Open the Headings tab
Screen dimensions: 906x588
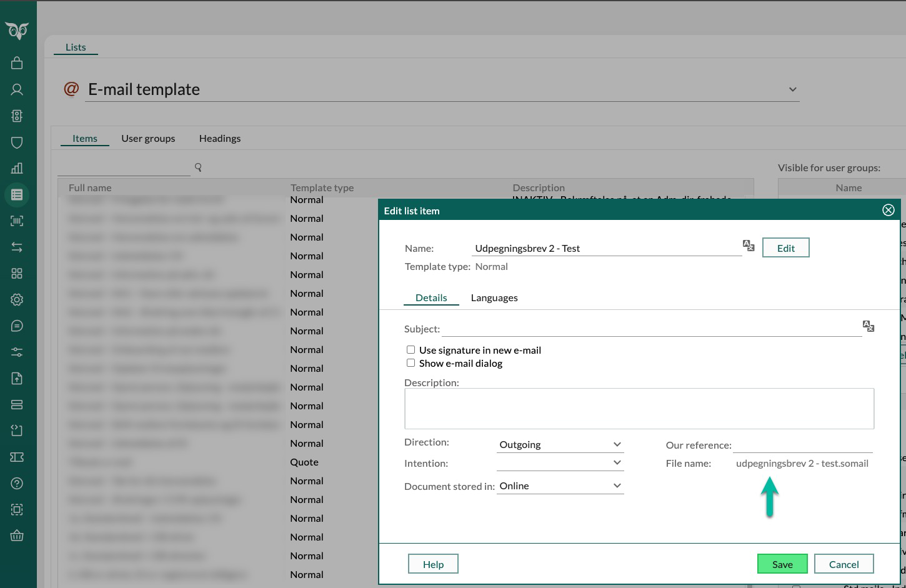pyautogui.click(x=220, y=138)
